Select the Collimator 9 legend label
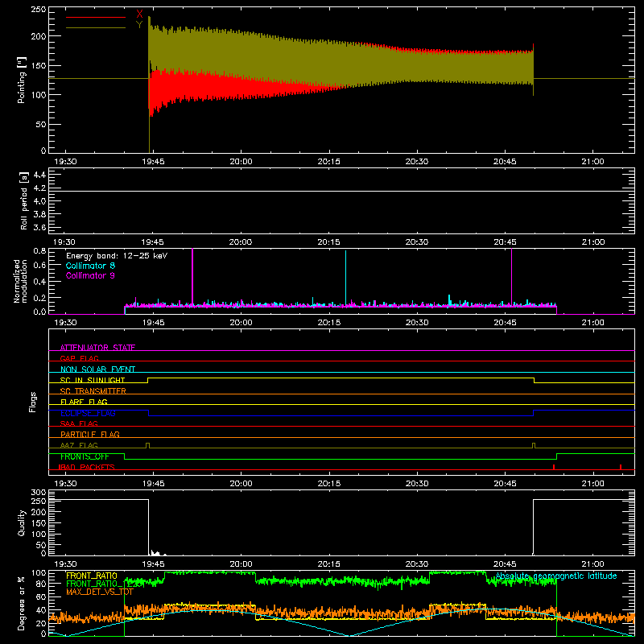644x644 pixels. (90, 275)
